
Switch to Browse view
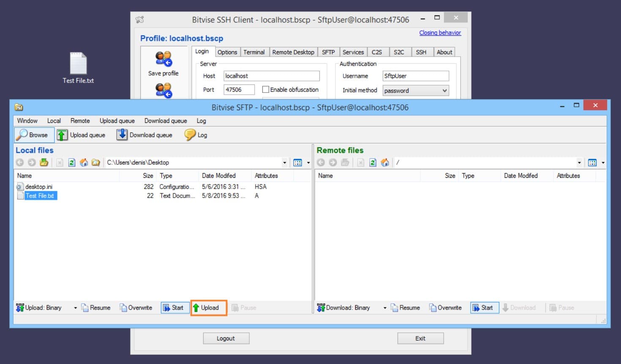(34, 135)
